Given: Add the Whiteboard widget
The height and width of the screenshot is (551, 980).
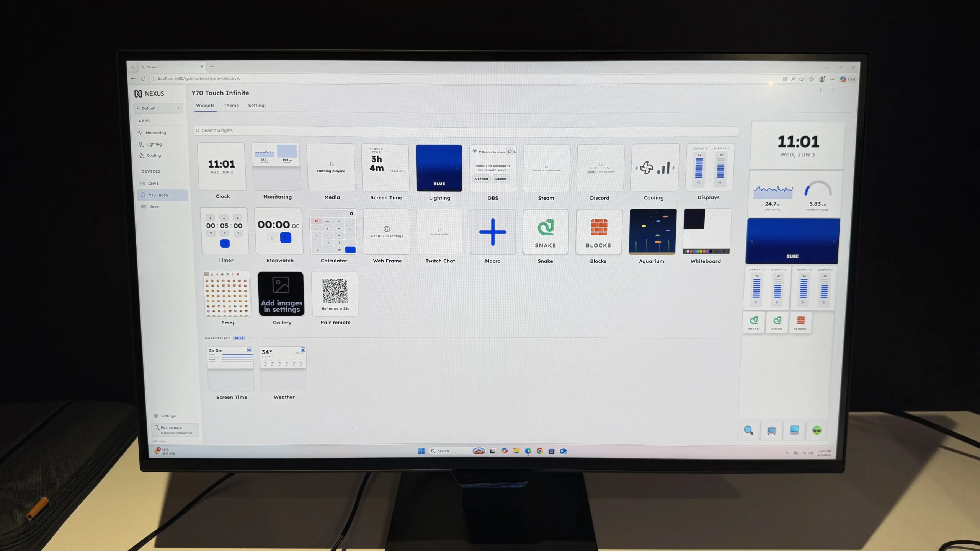Looking at the screenshot, I should pos(707,231).
